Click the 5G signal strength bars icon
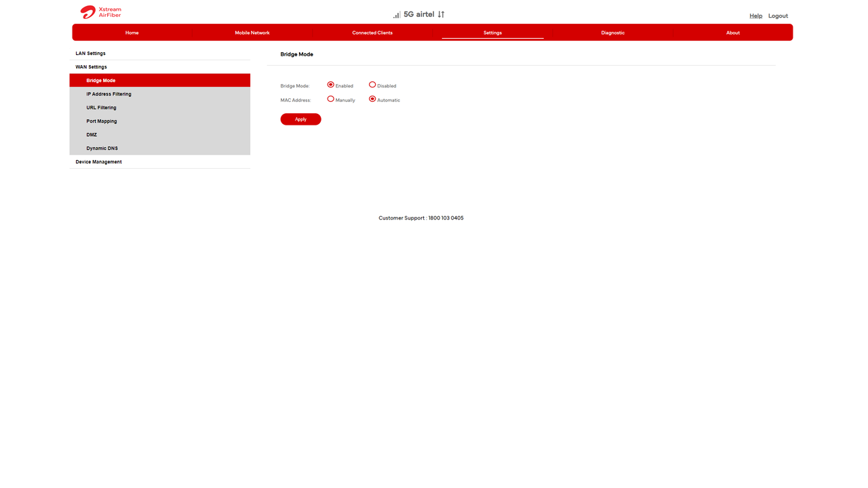Image resolution: width=868 pixels, height=488 pixels. (x=395, y=14)
